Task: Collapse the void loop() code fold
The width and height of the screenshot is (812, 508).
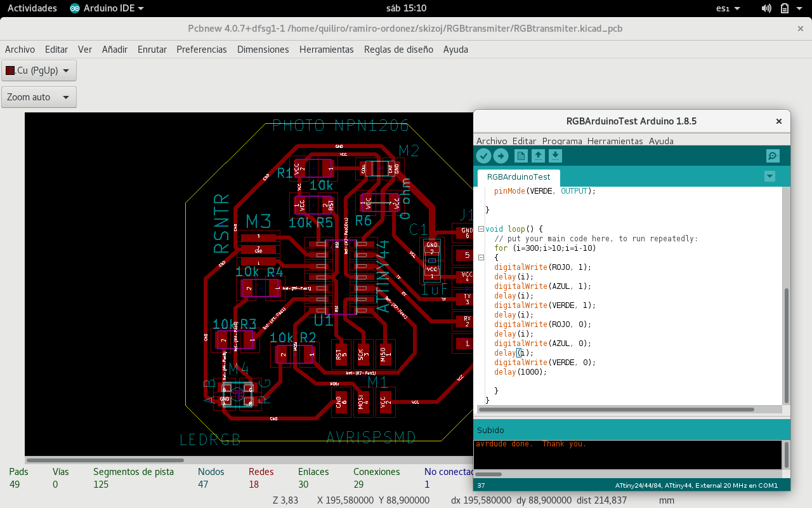Action: click(481, 229)
